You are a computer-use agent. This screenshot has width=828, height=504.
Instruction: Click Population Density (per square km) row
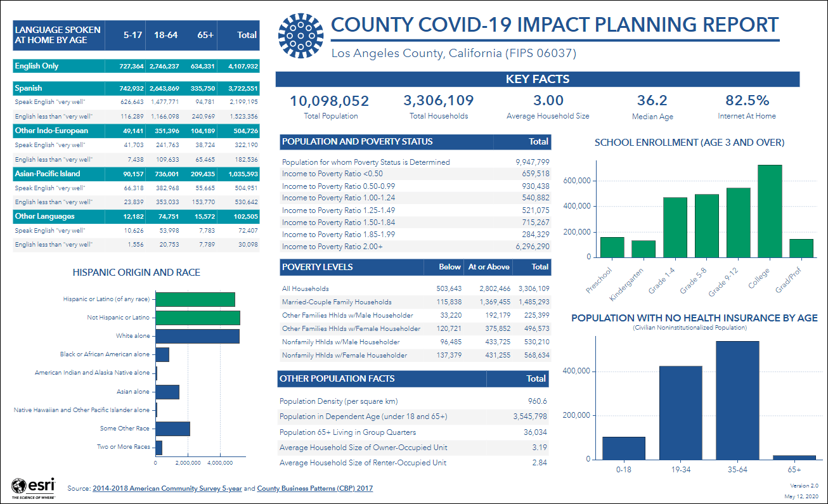pyautogui.click(x=414, y=401)
